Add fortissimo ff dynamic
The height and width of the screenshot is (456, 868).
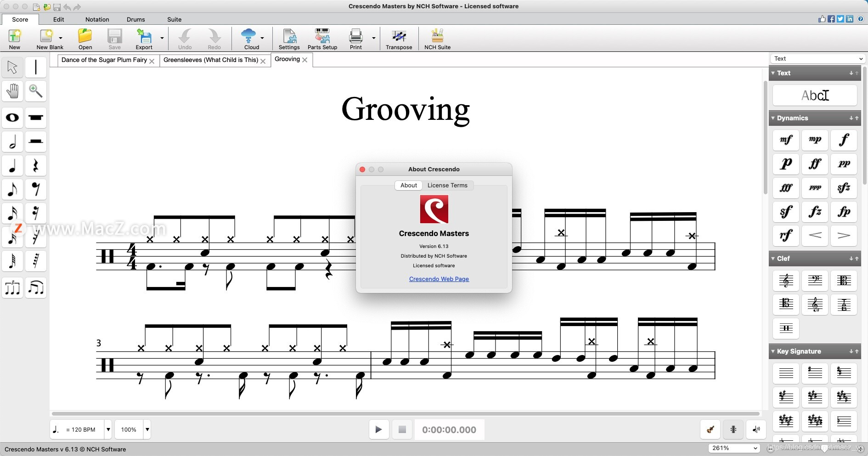coord(815,164)
